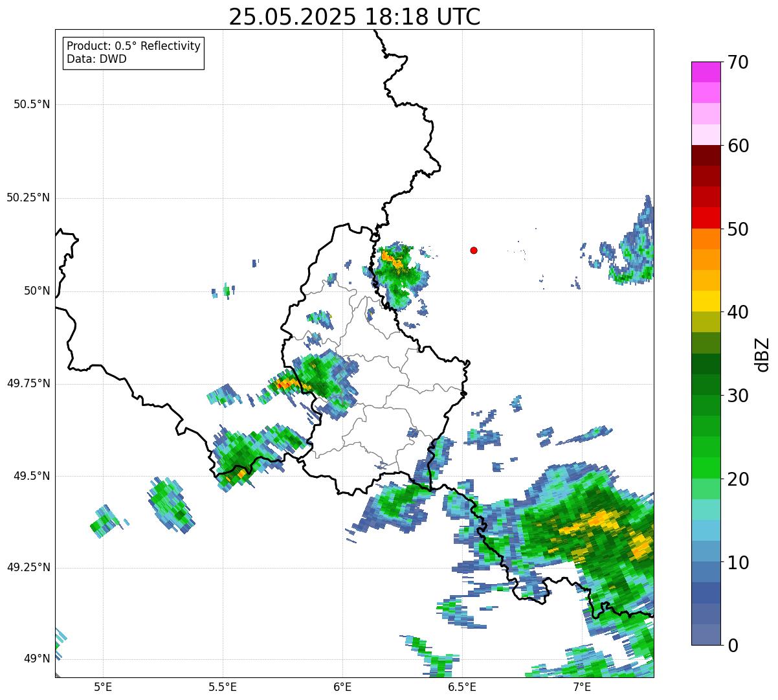Viewport: 778px width, 700px height.
Task: Click the 50.5°N latitude label
Action: pos(32,104)
